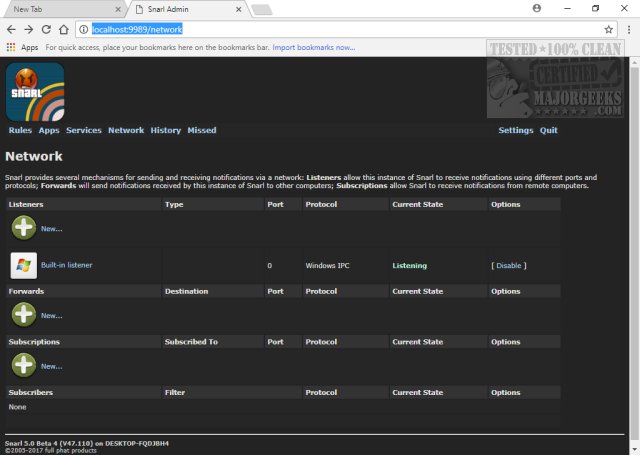Open the Services page
The width and height of the screenshot is (640, 455).
coord(84,130)
